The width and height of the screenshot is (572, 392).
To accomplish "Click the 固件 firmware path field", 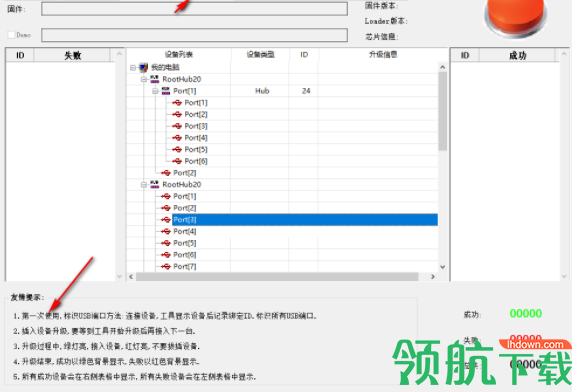I will 194,9.
